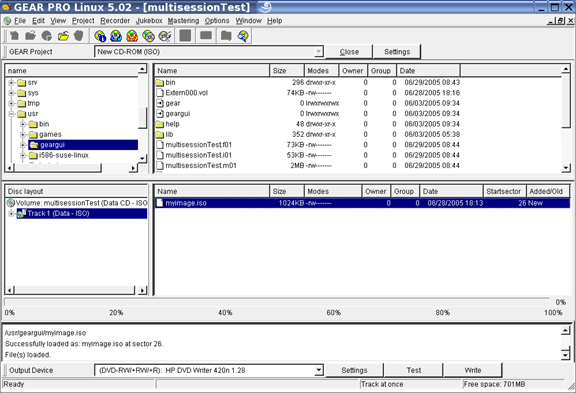Expand the sys folder in tree
Viewport: 576px width, 393px height.
[11, 93]
